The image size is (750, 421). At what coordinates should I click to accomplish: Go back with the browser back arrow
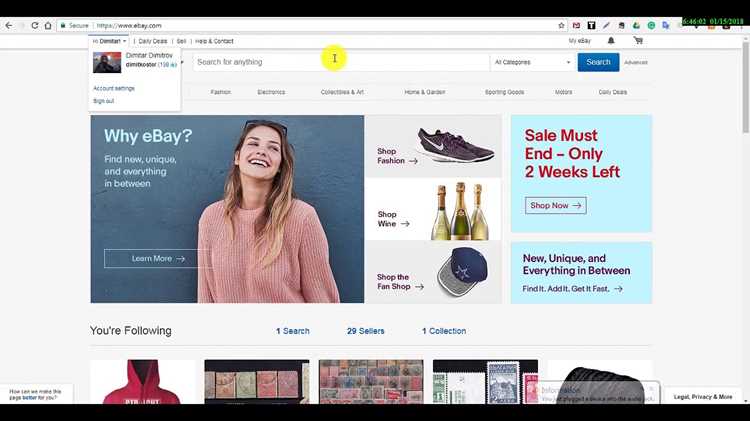click(9, 25)
